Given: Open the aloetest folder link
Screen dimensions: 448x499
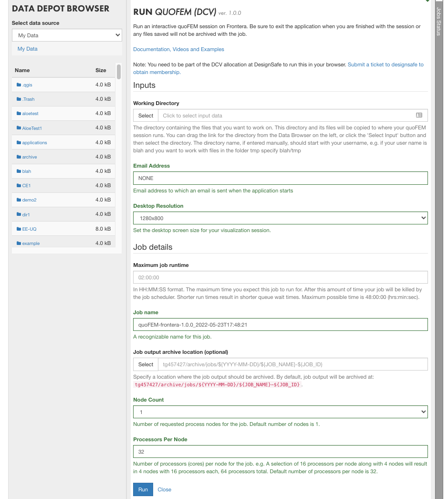Looking at the screenshot, I should (30, 114).
